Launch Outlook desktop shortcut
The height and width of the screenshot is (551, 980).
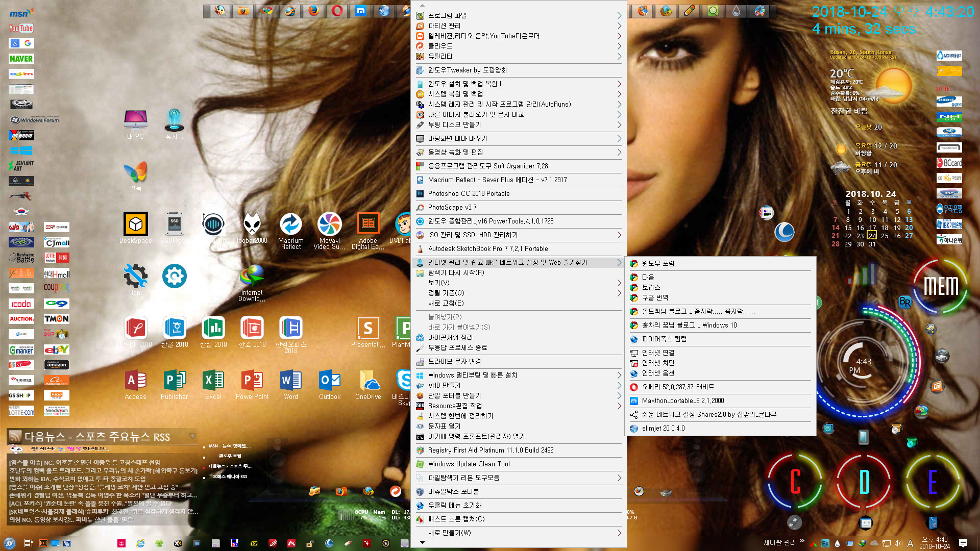click(330, 384)
